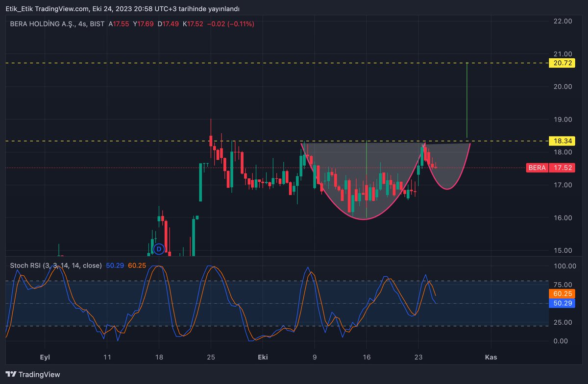
Task: Select the Stoch RSI indicator label
Action: coord(56,265)
